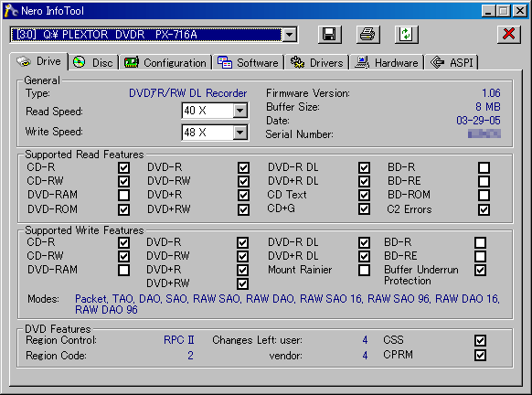Expand the PLEXTOR DVDR drive selector dropdown
The height and width of the screenshot is (395, 532).
[x=290, y=35]
